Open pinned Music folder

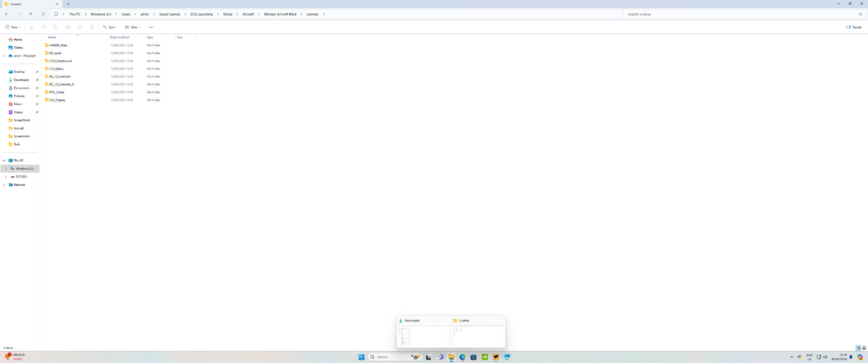point(16,103)
